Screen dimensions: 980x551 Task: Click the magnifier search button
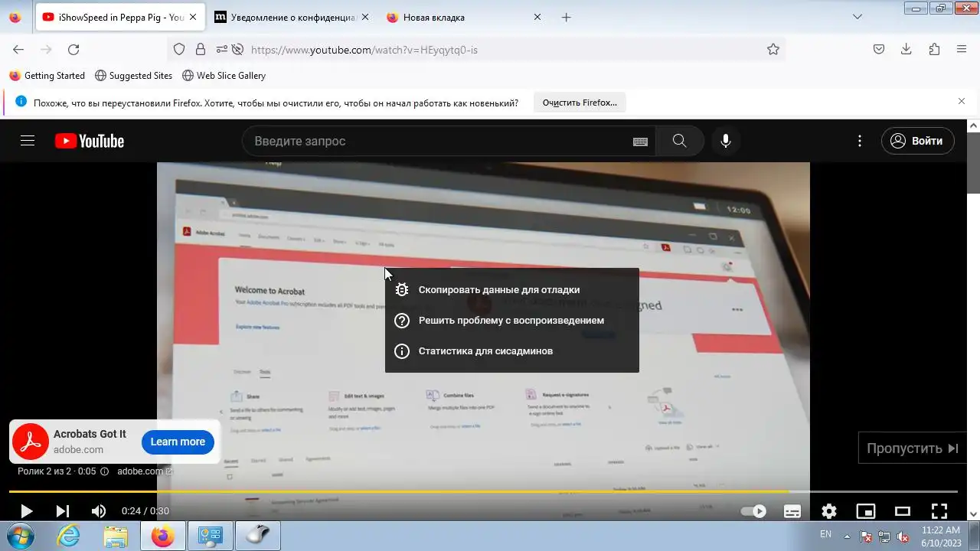pyautogui.click(x=679, y=141)
